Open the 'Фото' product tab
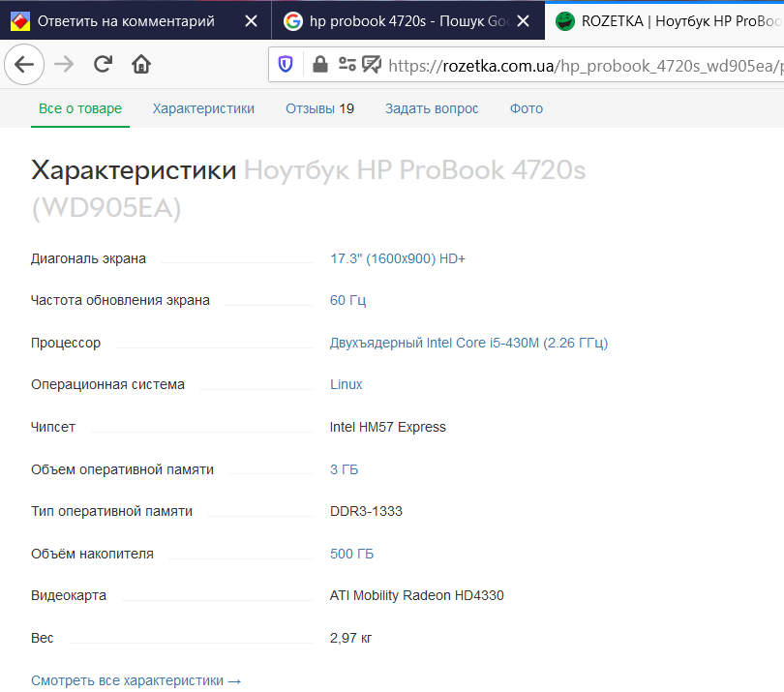The image size is (784, 692). click(527, 108)
